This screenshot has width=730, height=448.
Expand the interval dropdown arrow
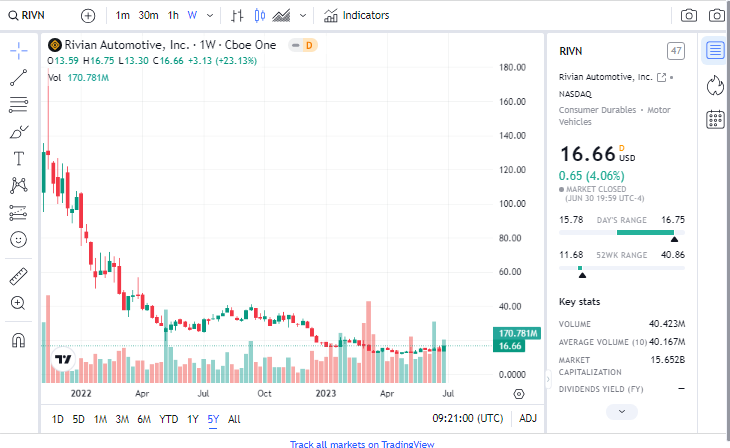coord(210,16)
